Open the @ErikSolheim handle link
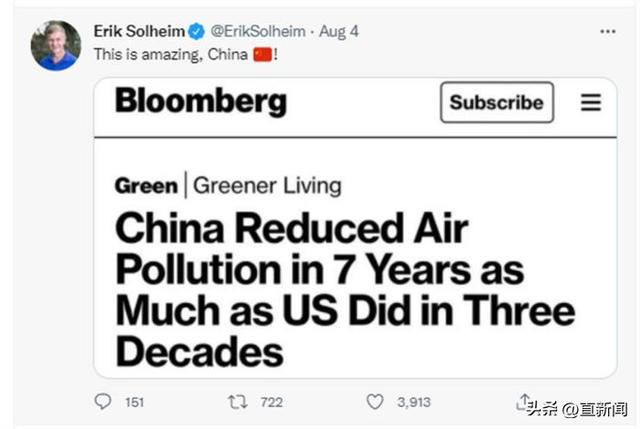Screen dimensions: 640x429 tap(258, 31)
